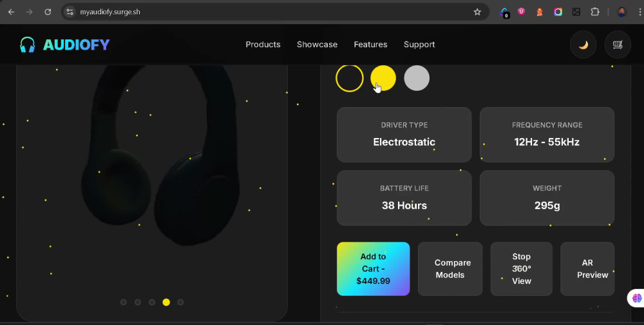The image size is (644, 325).
Task: Click Stop 360° View button
Action: (x=521, y=269)
